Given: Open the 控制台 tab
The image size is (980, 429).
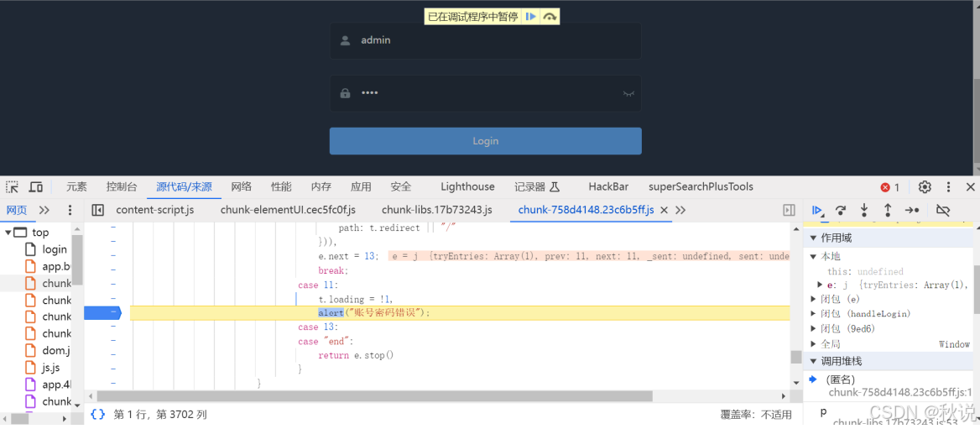Looking at the screenshot, I should [x=122, y=186].
